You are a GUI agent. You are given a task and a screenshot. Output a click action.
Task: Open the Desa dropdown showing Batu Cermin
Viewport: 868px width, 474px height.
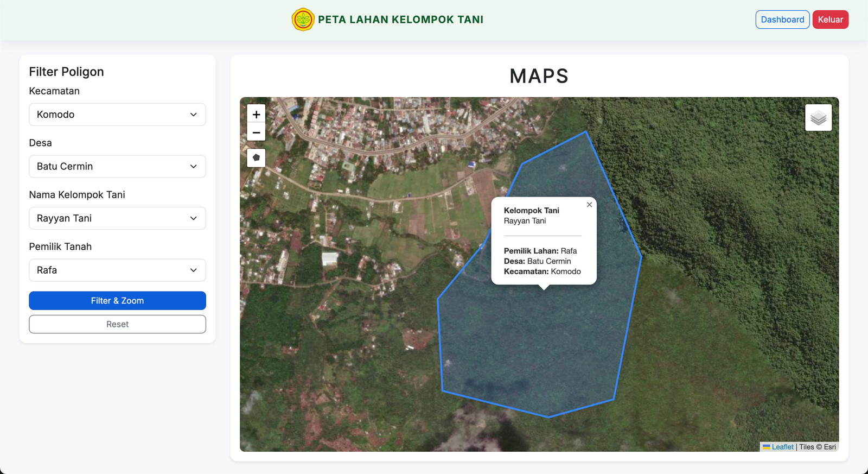(x=117, y=166)
